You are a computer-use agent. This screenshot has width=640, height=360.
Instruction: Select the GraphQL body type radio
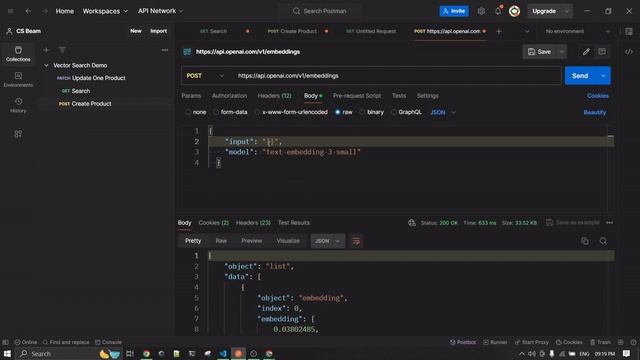(x=393, y=112)
